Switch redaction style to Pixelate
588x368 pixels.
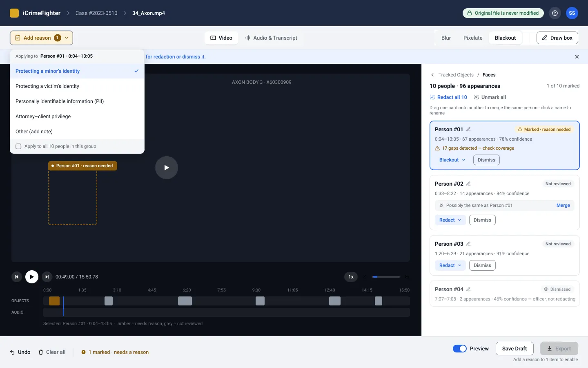tap(473, 38)
